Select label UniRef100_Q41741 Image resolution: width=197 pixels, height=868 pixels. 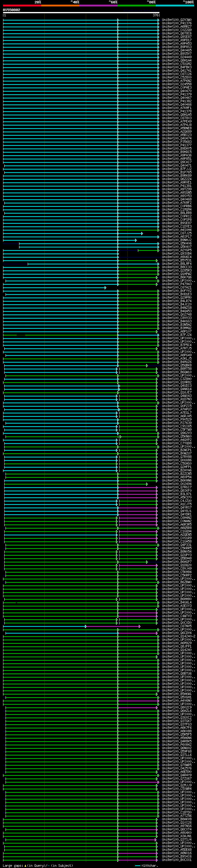click(177, 71)
